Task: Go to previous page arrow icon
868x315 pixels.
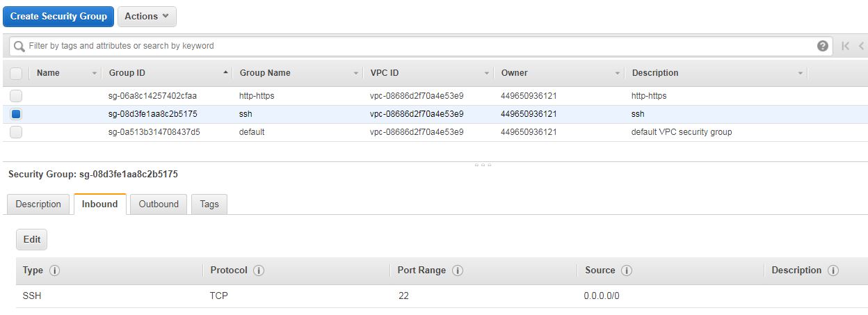Action: tap(861, 46)
